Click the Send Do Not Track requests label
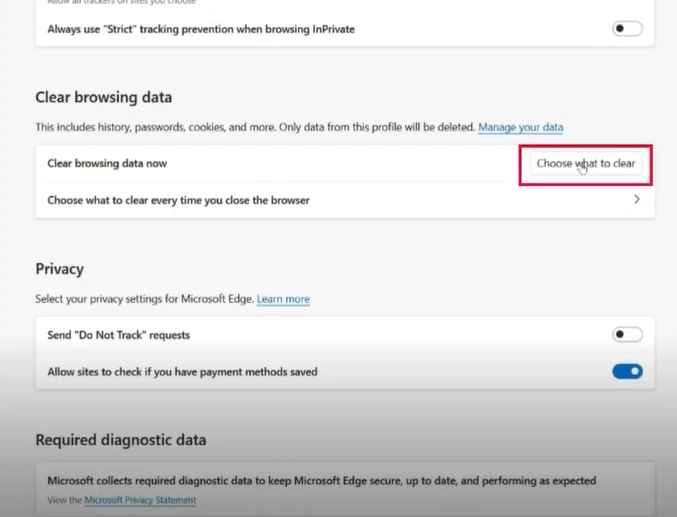The height and width of the screenshot is (517, 677). point(119,335)
